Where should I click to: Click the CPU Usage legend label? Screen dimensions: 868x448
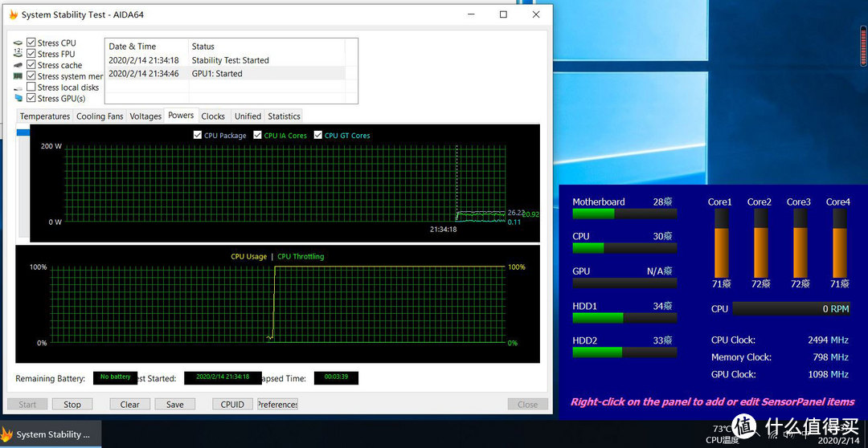click(x=248, y=257)
